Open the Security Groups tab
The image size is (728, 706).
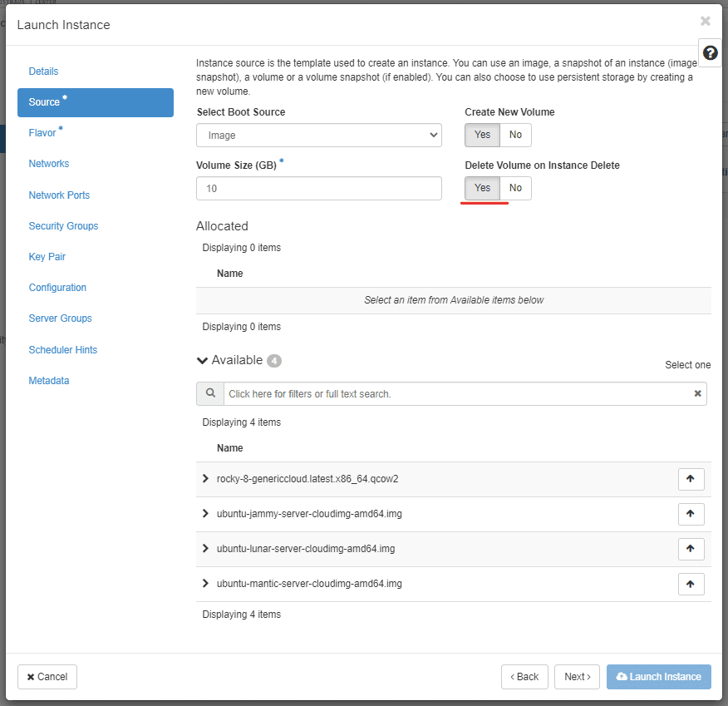click(63, 226)
